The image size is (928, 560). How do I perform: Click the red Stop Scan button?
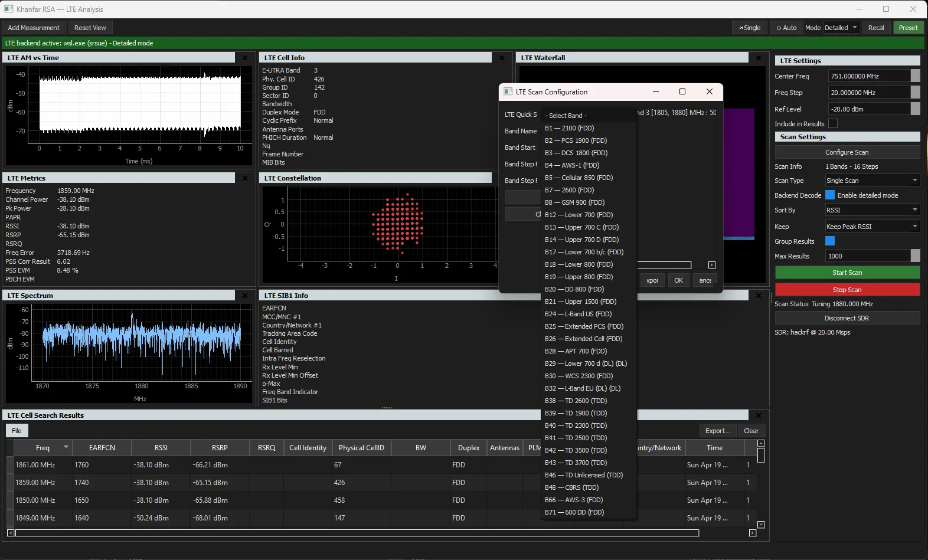coord(847,290)
